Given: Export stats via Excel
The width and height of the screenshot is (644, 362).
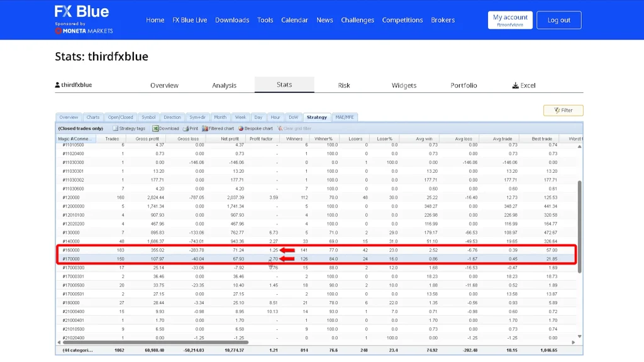Looking at the screenshot, I should (524, 85).
